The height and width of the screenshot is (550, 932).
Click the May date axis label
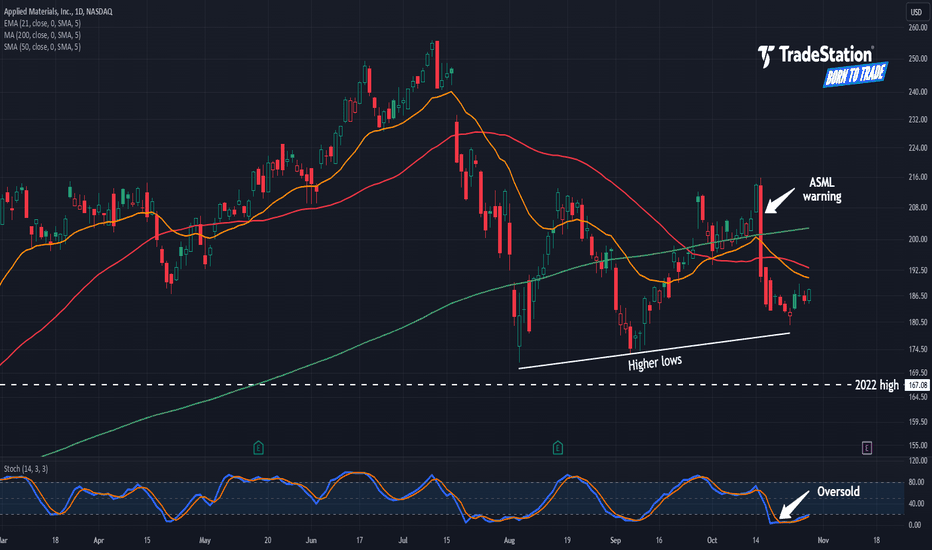(x=205, y=540)
